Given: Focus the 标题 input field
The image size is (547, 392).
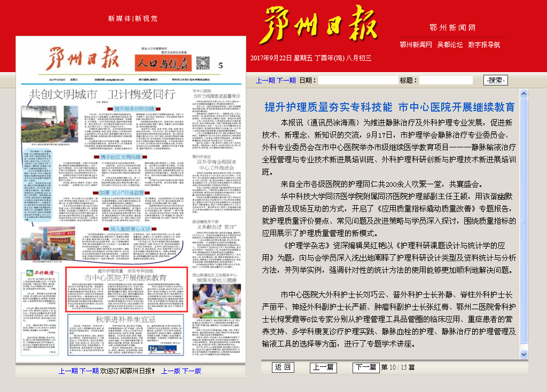Looking at the screenshot, I should point(446,80).
